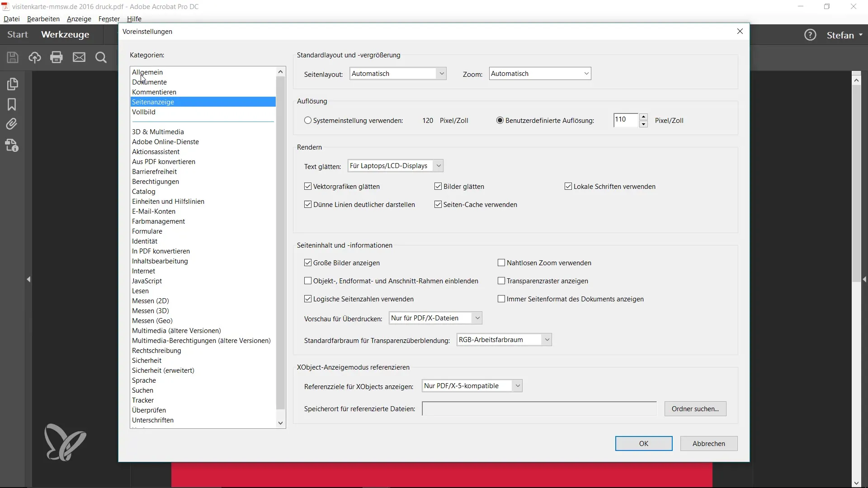Viewport: 868px width, 488px height.
Task: Select the Vollbild category
Action: [203, 112]
